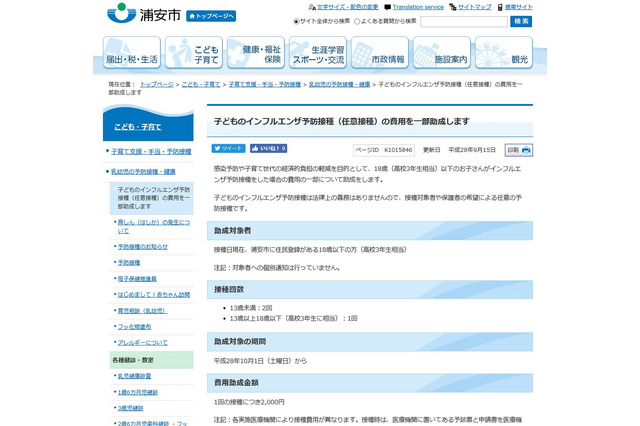Click the 平成28年10月1日（土曜日）から text
Screen dimensions: 640x426
coord(260,361)
